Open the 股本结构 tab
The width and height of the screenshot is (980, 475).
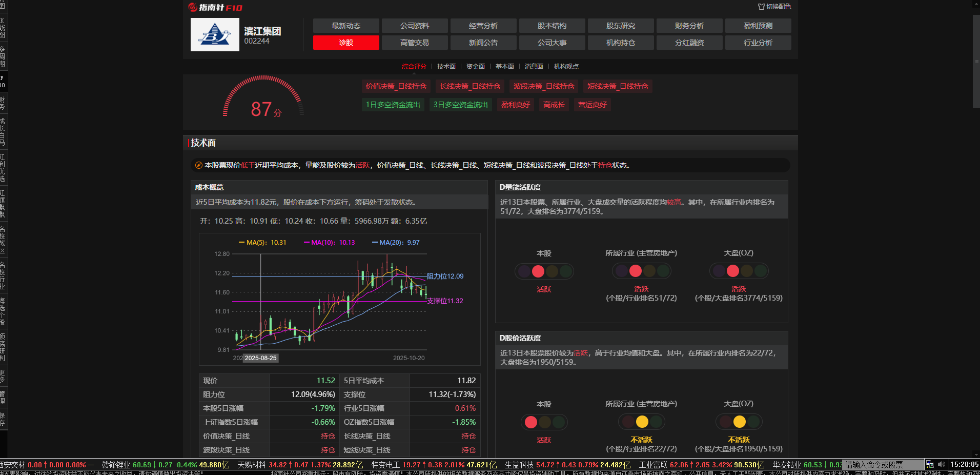[552, 26]
